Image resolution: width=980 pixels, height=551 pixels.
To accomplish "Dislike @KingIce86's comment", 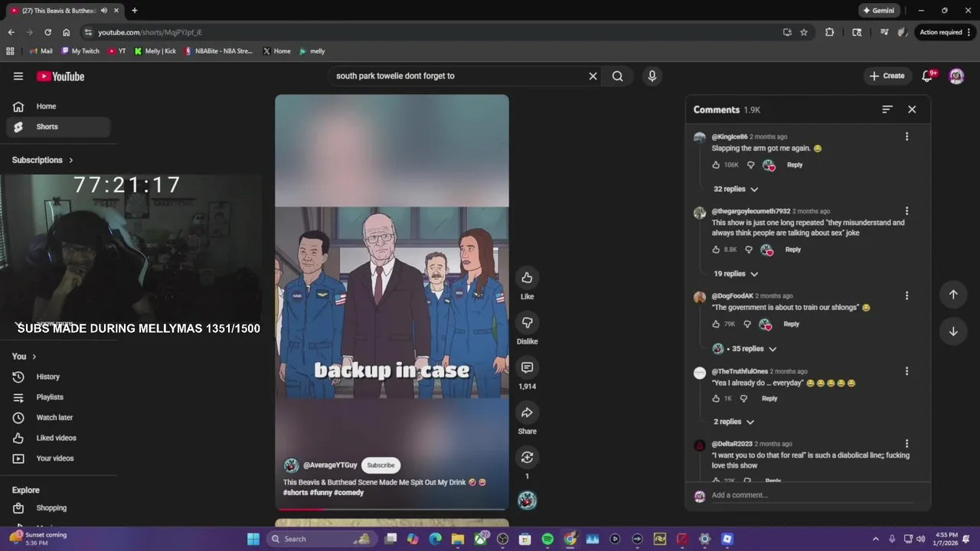I will (750, 165).
